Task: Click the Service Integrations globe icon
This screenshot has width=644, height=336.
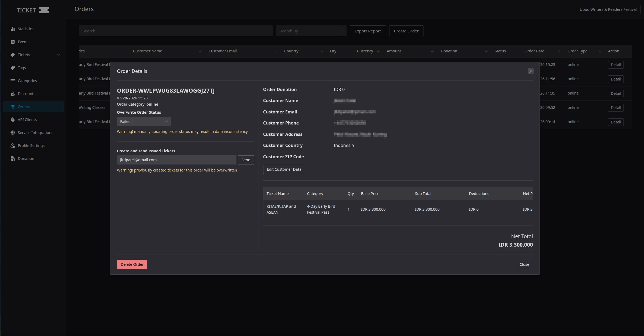Action: point(13,133)
